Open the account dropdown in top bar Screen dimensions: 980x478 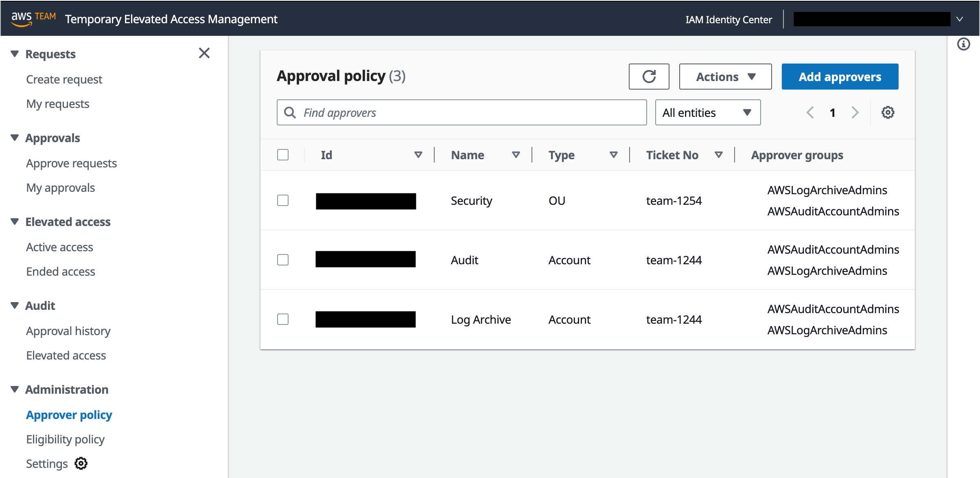tap(960, 19)
